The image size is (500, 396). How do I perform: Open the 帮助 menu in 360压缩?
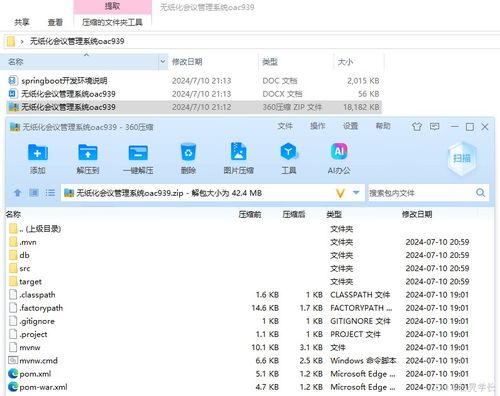(x=383, y=126)
